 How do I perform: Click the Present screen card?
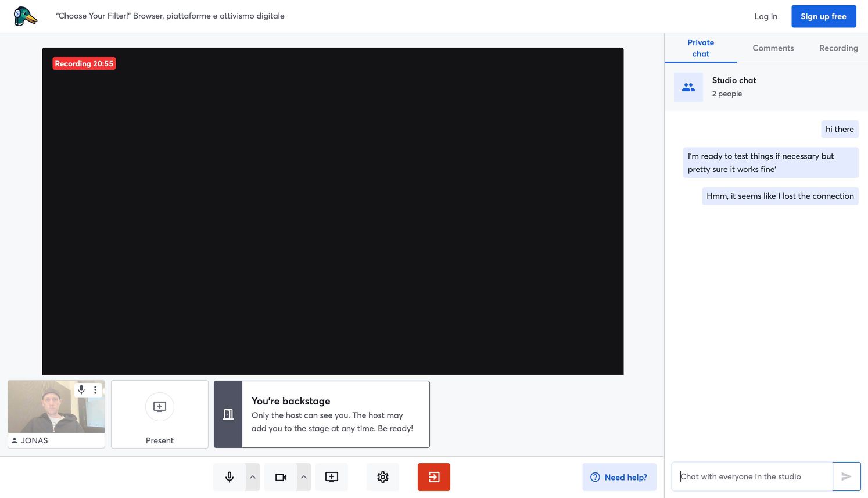pyautogui.click(x=160, y=414)
